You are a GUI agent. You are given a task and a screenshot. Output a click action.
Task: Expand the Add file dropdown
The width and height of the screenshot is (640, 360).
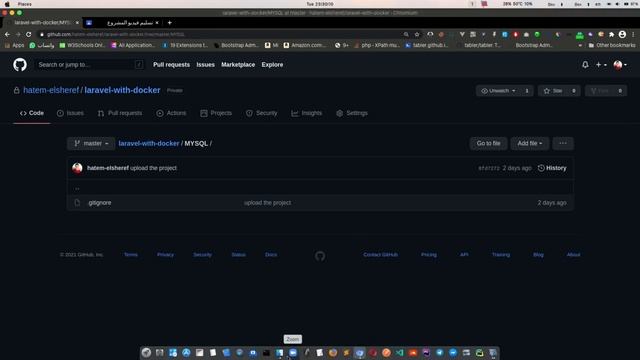529,143
